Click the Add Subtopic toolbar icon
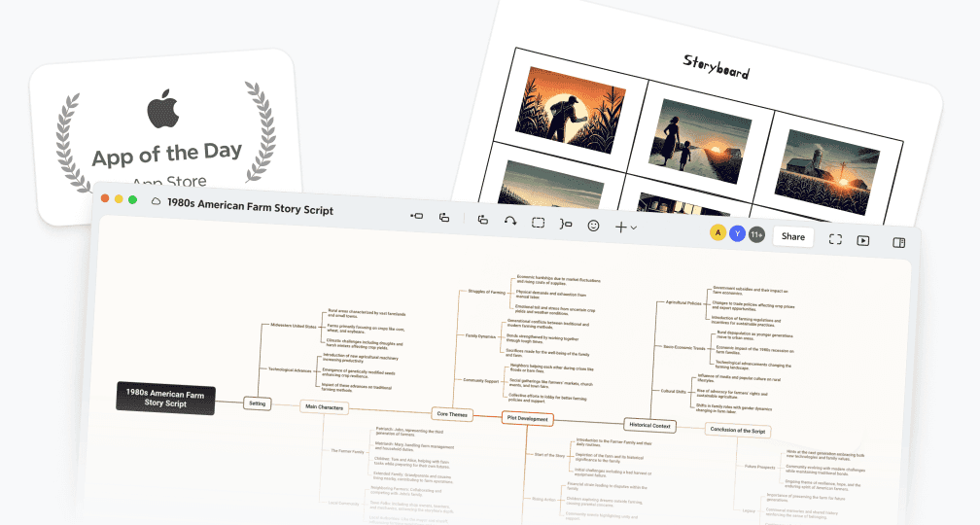The width and height of the screenshot is (980, 525). 443,217
